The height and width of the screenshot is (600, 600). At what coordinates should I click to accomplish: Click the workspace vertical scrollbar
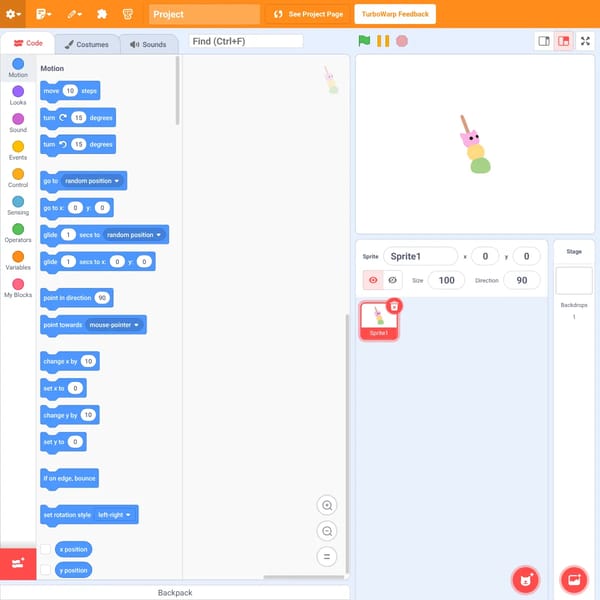tap(347, 444)
